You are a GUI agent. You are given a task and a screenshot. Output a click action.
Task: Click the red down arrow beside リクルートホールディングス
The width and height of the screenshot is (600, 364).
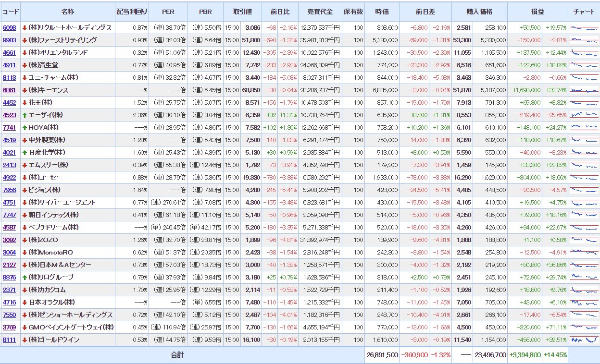(25, 28)
